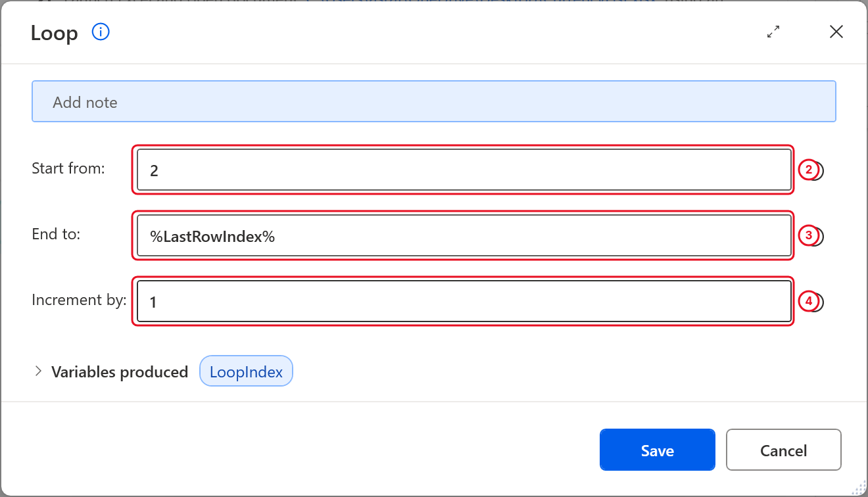The width and height of the screenshot is (868, 497).
Task: Click the Loop dialog title text
Action: click(x=55, y=33)
